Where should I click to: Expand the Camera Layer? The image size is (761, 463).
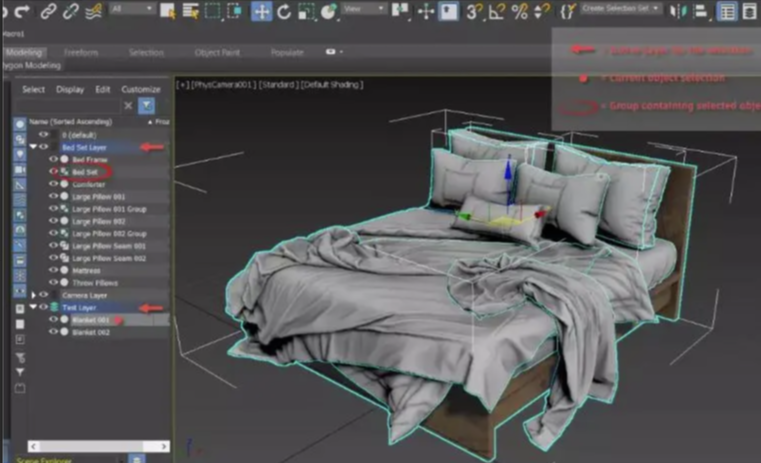click(x=33, y=295)
